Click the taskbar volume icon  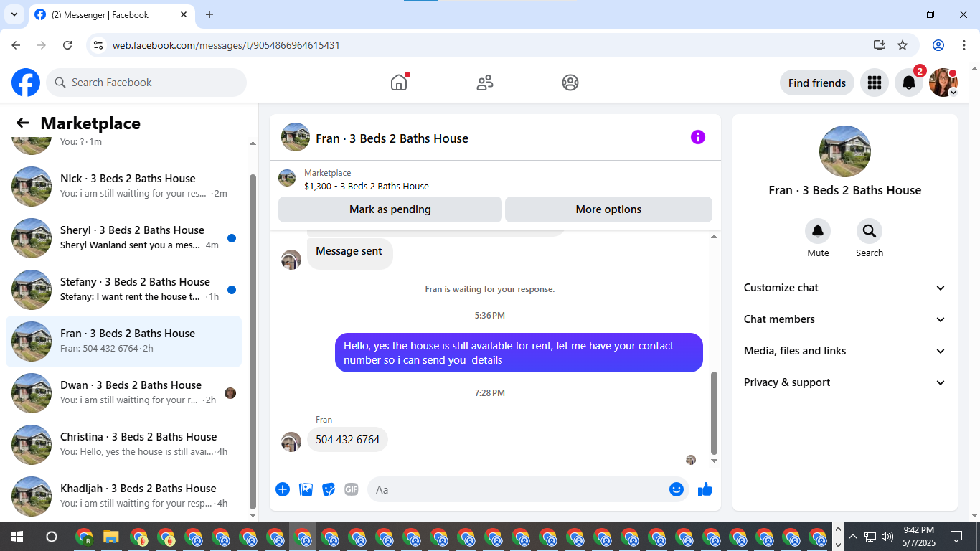(887, 537)
